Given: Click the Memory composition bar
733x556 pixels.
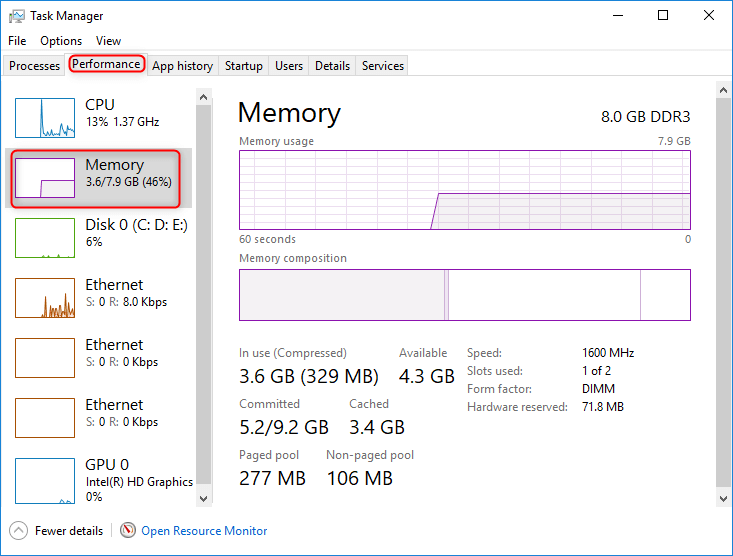Looking at the screenshot, I should click(x=464, y=295).
